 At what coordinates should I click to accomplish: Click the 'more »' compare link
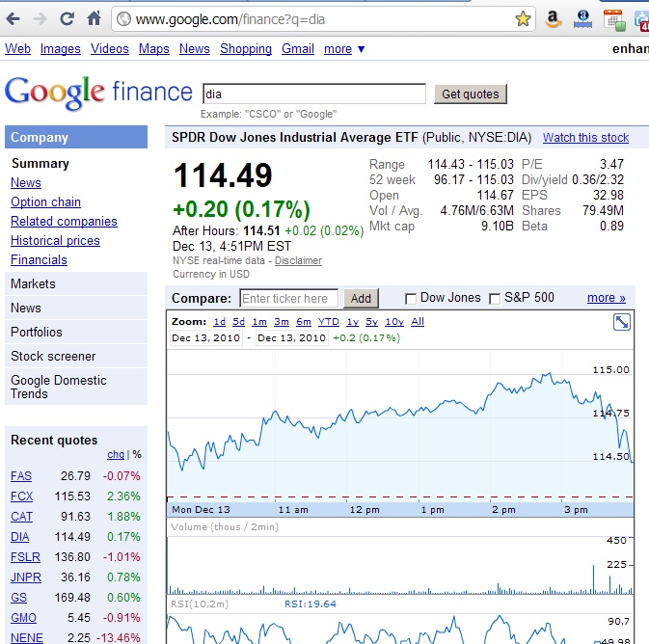coord(607,298)
